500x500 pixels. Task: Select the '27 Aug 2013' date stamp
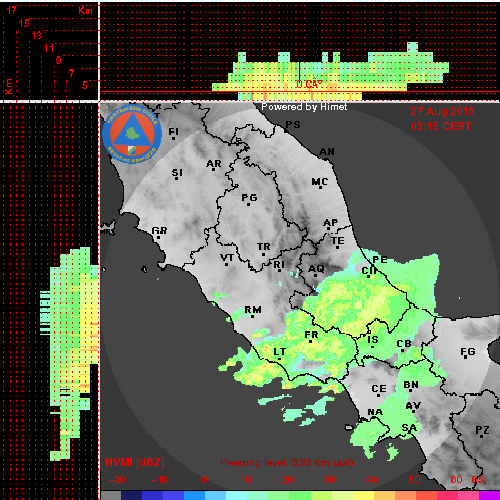tap(442, 111)
